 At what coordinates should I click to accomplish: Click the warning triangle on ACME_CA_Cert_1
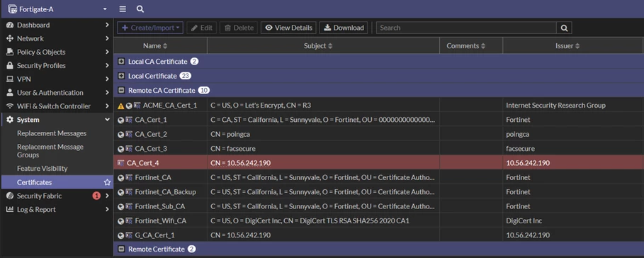(x=120, y=106)
